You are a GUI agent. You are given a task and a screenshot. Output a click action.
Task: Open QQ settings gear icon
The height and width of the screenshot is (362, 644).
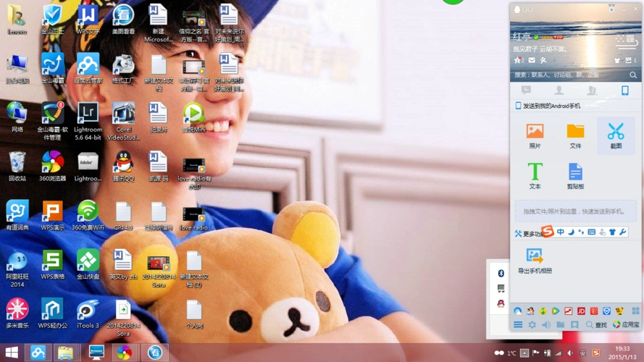click(532, 325)
